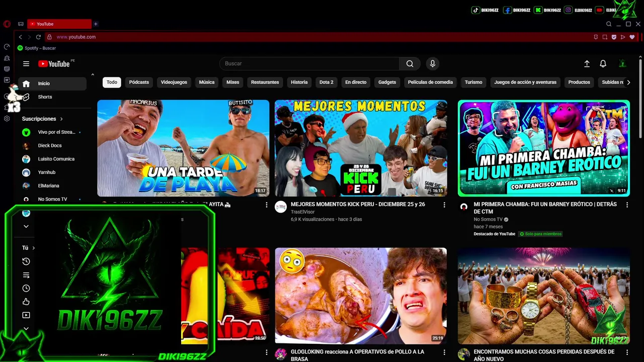Image resolution: width=644 pixels, height=362 pixels.
Task: Reload the page
Action: coord(38,37)
